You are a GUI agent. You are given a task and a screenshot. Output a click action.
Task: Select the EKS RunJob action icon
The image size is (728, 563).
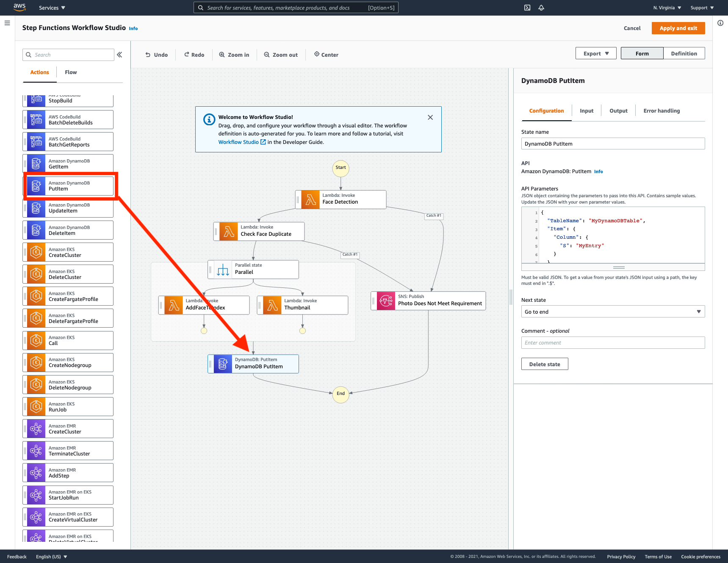click(36, 406)
